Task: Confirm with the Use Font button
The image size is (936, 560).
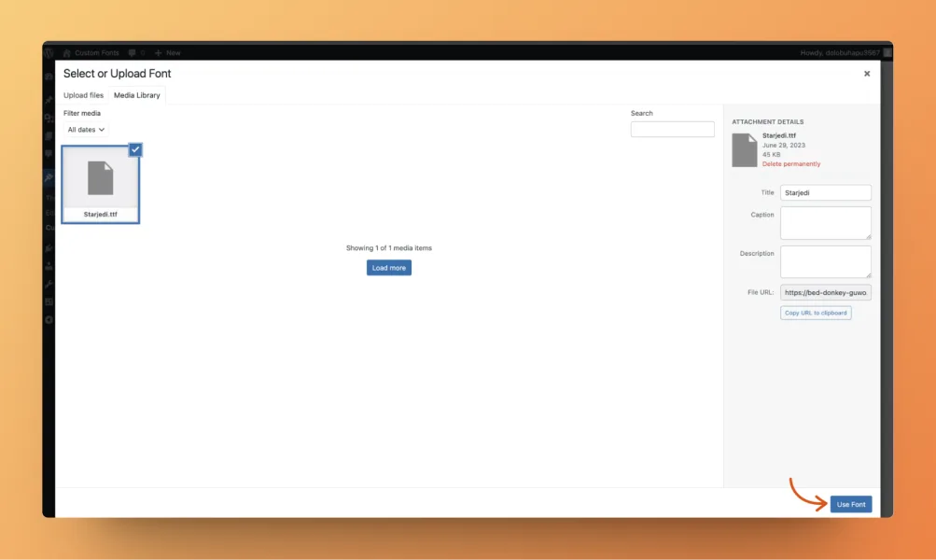Action: (851, 505)
